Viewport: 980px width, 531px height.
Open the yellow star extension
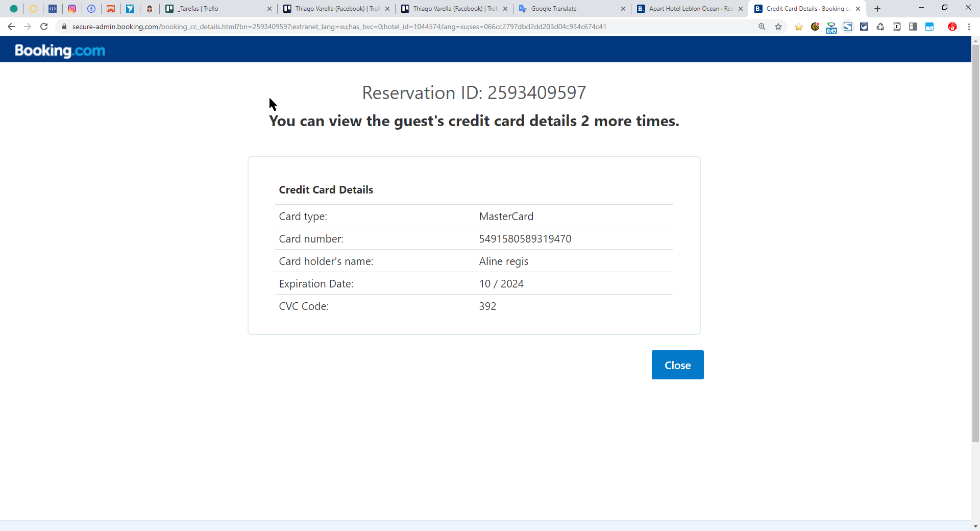[799, 27]
